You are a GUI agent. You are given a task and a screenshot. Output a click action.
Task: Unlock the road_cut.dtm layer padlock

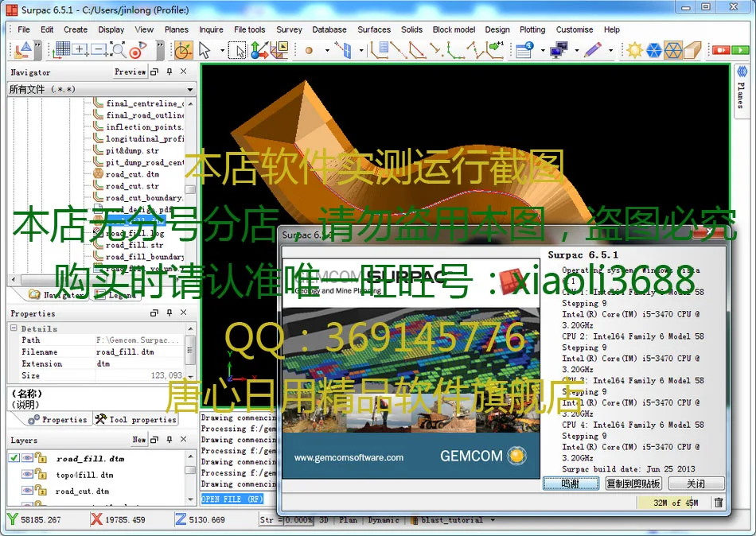pos(41,491)
